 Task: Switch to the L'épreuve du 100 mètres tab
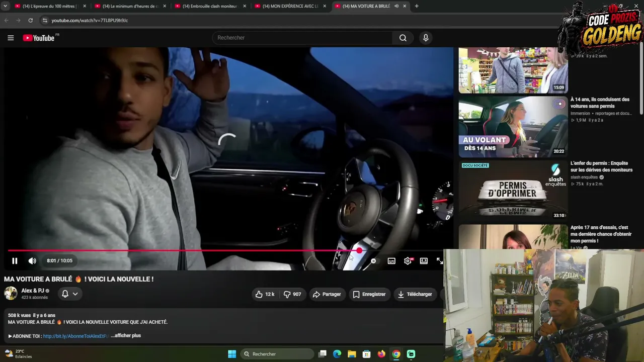[49, 6]
